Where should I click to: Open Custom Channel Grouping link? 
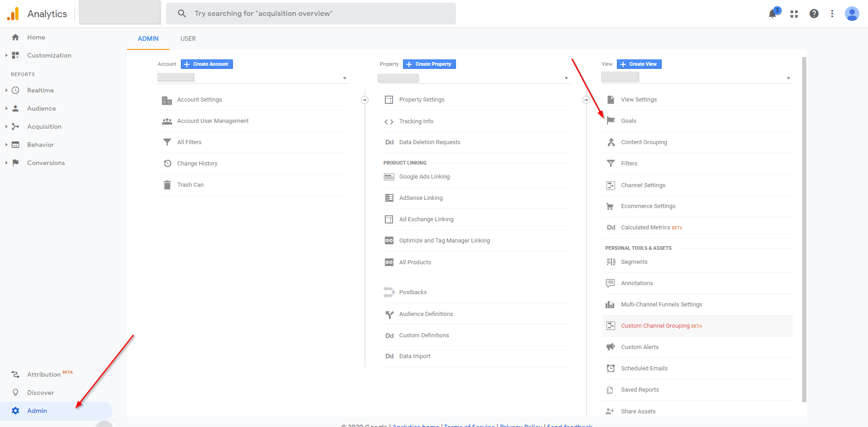(x=655, y=326)
